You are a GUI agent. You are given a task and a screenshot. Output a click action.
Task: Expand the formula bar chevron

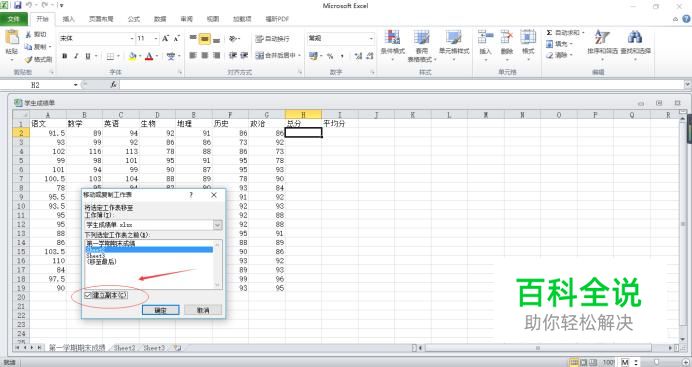point(687,84)
